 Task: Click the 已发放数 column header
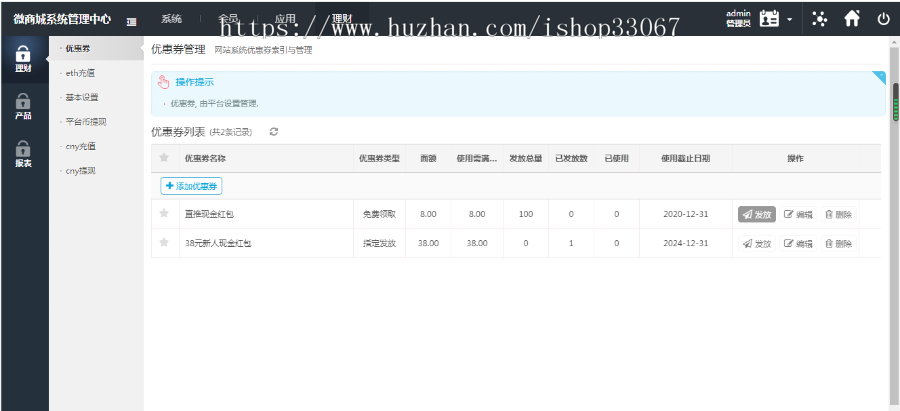click(x=571, y=158)
